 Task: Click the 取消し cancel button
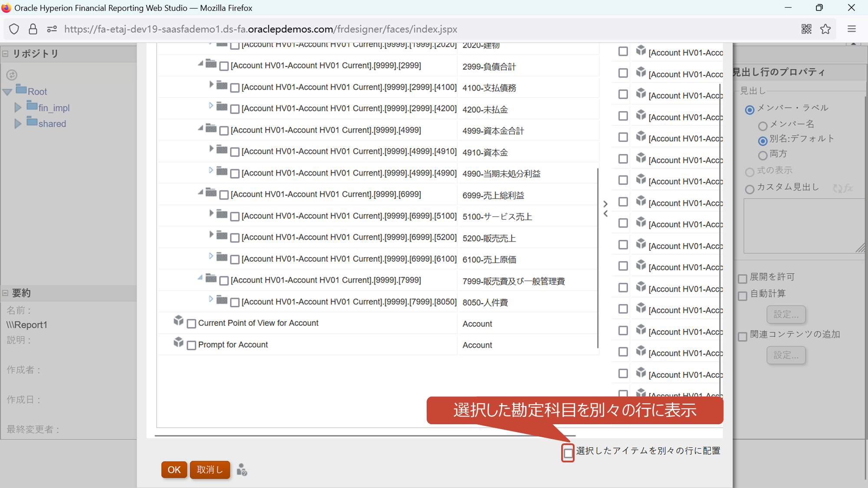click(x=210, y=470)
